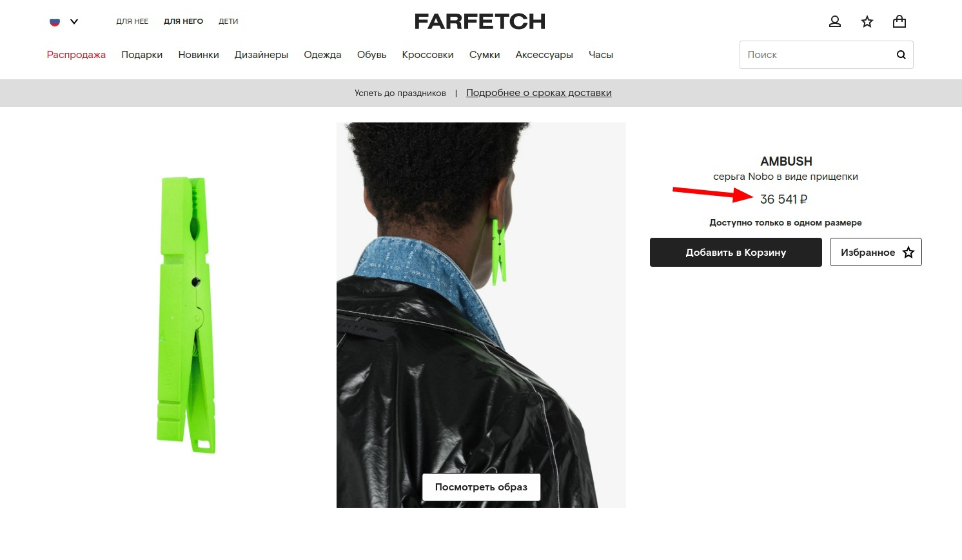Open Подробнее о сроках доставки link
The height and width of the screenshot is (560, 962).
[x=539, y=93]
